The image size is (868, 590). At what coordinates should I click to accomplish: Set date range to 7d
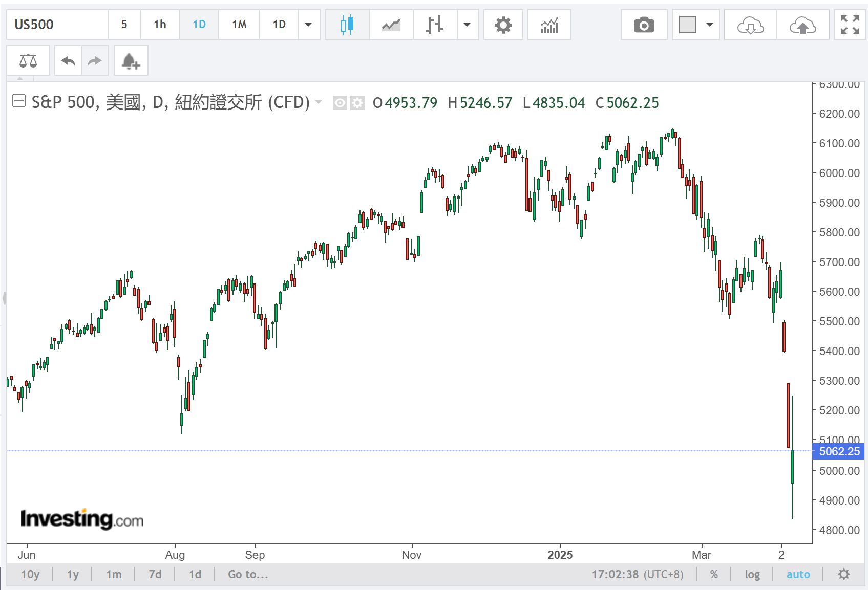point(155,574)
